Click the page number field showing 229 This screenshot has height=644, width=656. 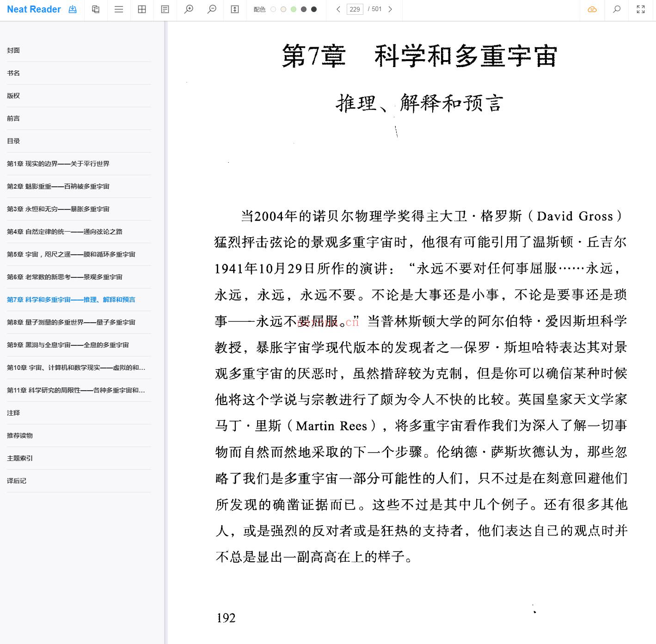point(355,9)
